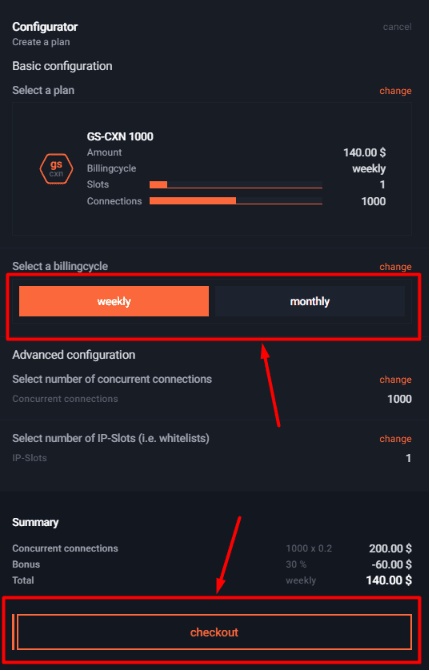
Task: Click the Concurrent connections value 1000
Action: click(x=399, y=399)
